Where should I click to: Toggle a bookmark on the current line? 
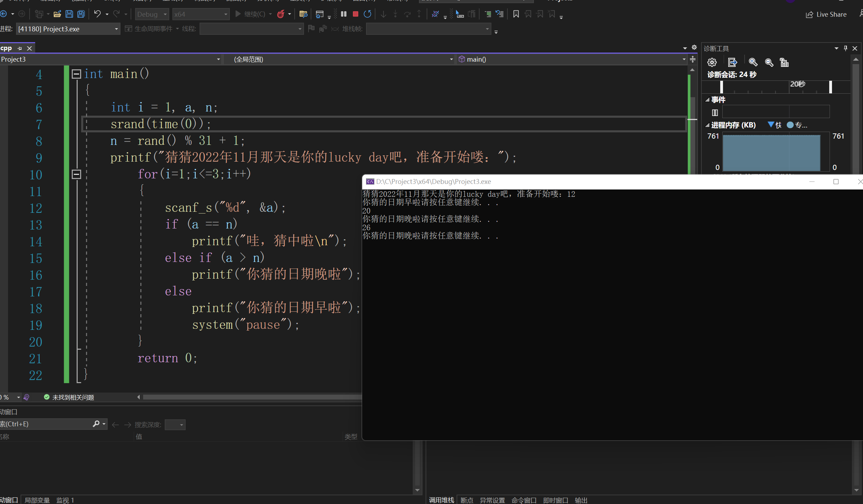coord(516,14)
